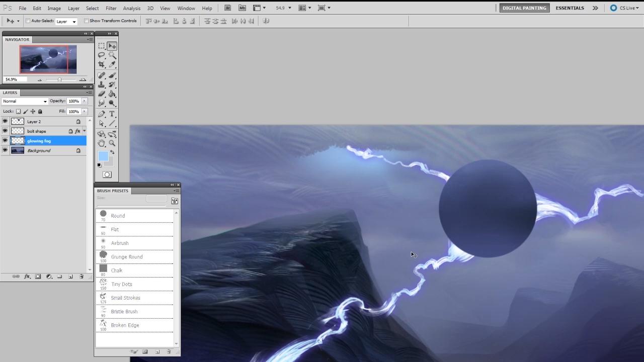Select the 3D Camera Rotate tool

tap(112, 134)
